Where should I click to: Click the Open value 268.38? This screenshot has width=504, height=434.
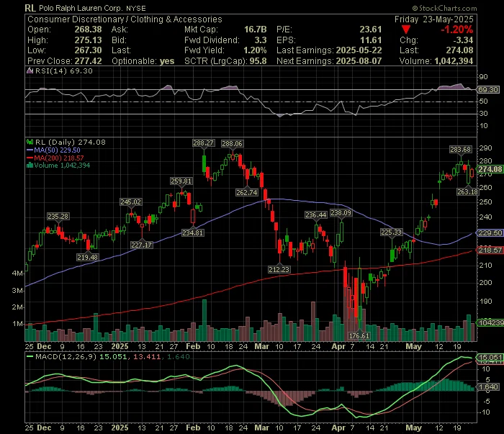point(88,30)
